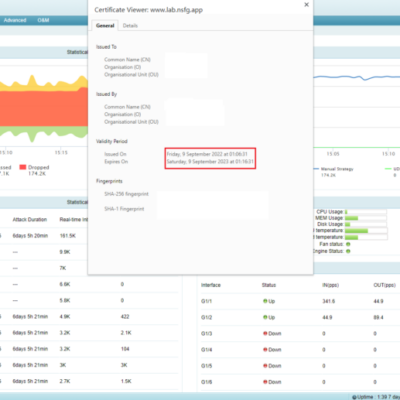Click the red Dropped legend swatch
The height and width of the screenshot is (400, 400).
[x=23, y=167]
